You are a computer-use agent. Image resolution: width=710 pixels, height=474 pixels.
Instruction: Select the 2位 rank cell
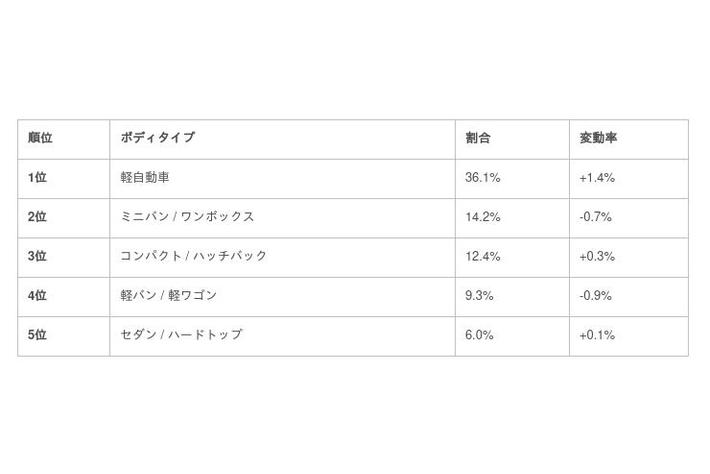tap(38, 217)
